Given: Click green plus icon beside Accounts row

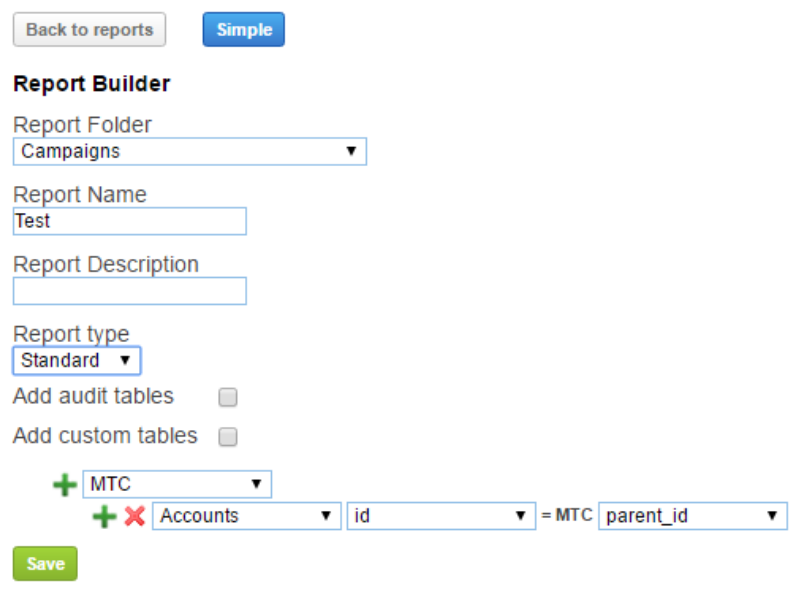Looking at the screenshot, I should coord(104,516).
